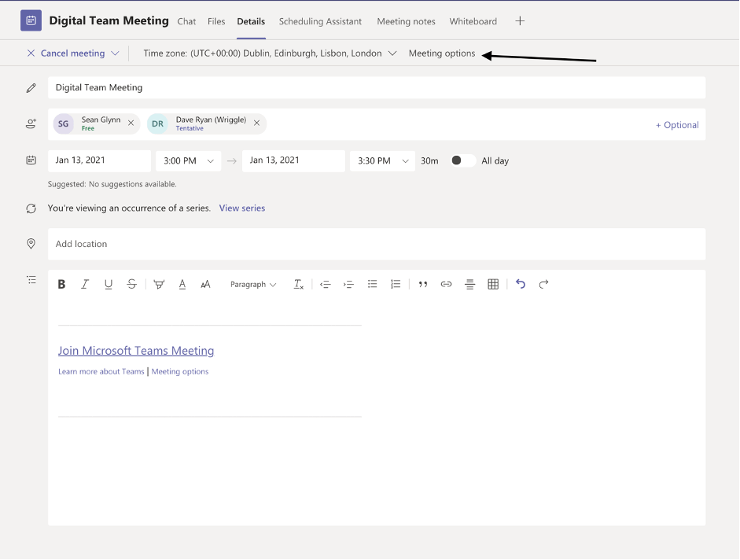Insert a bulleted list

click(373, 284)
